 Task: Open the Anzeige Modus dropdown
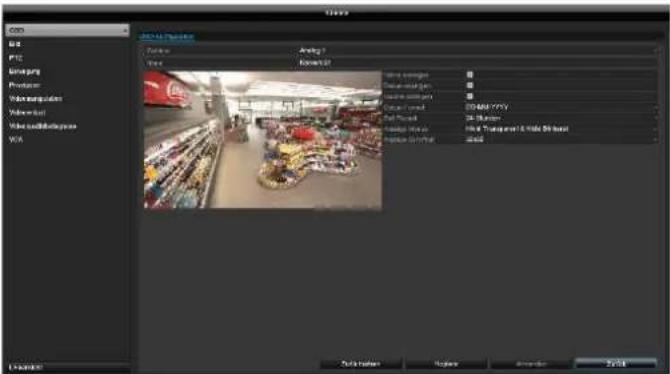(x=561, y=129)
